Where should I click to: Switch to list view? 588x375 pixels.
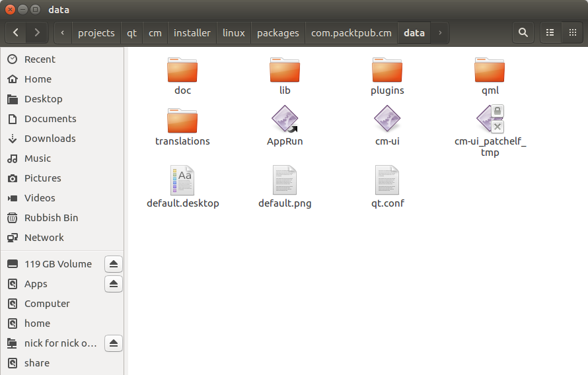click(x=550, y=32)
